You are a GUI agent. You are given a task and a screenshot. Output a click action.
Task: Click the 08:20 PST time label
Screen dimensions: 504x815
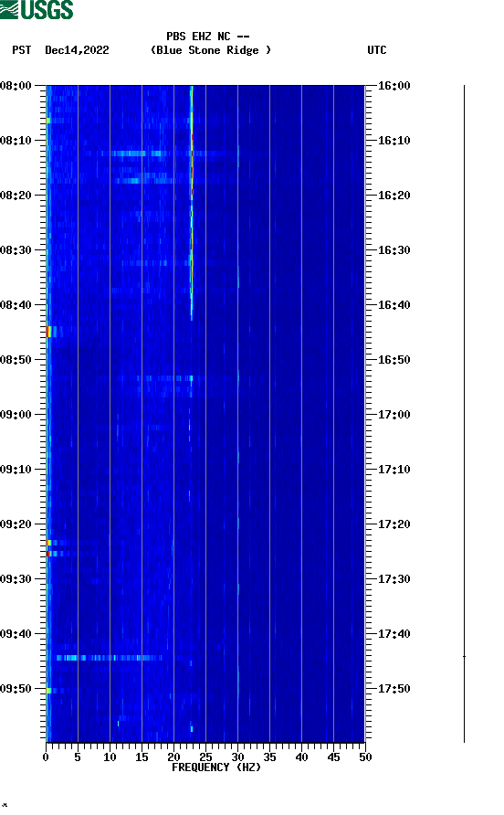[x=16, y=196]
